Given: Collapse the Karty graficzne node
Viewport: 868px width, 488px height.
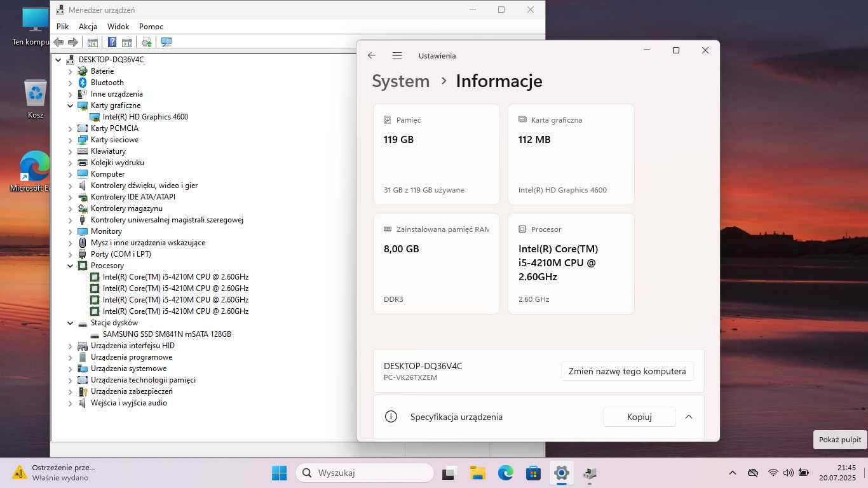Looking at the screenshot, I should click(71, 105).
